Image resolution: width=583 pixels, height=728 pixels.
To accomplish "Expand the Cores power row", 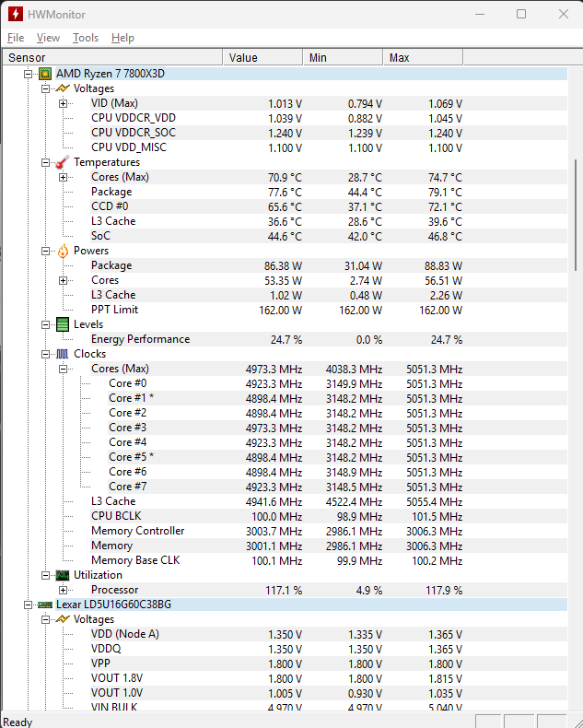I will click(x=64, y=280).
